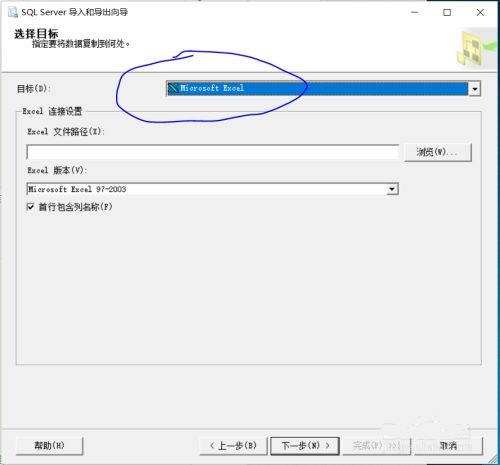Click the SQL Server wizard title bar icon

(x=13, y=12)
